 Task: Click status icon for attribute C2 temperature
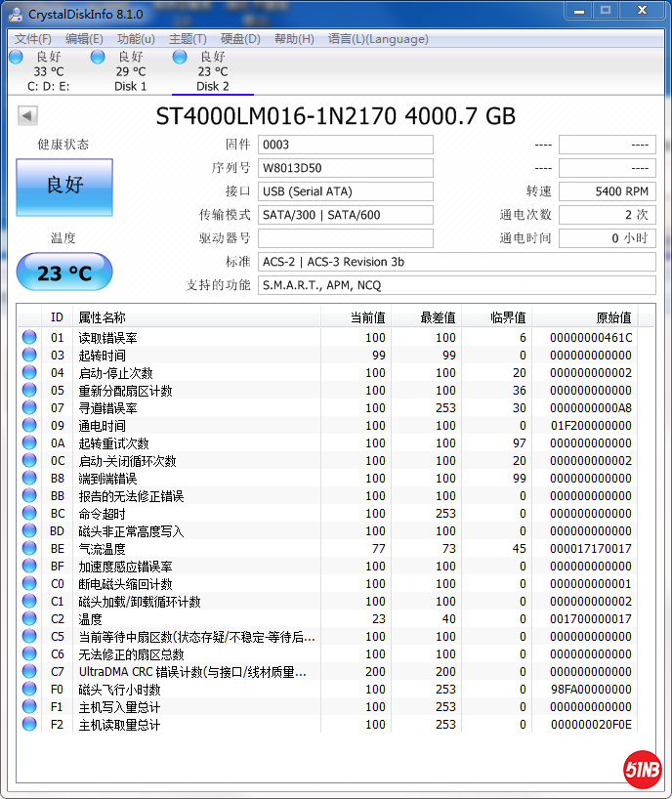[x=29, y=619]
